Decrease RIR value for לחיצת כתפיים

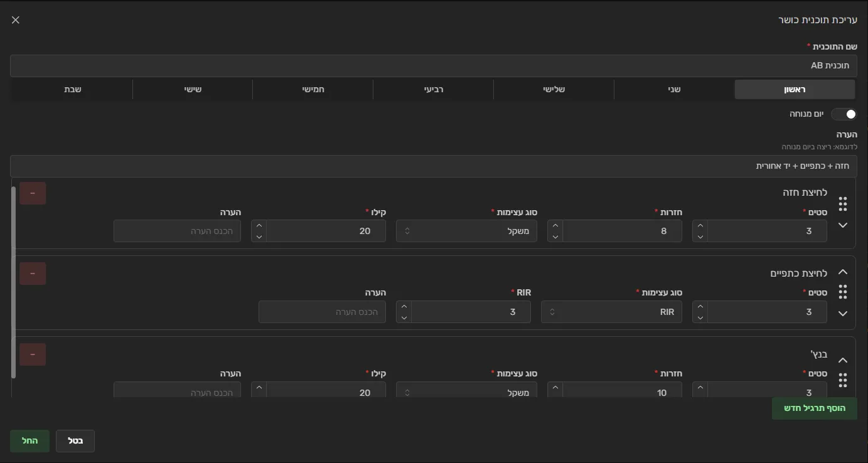[404, 317]
